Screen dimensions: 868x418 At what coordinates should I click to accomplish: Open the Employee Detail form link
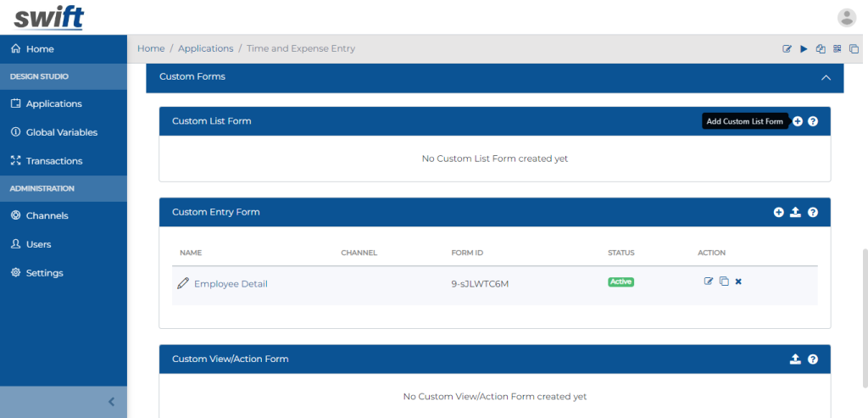tap(231, 284)
